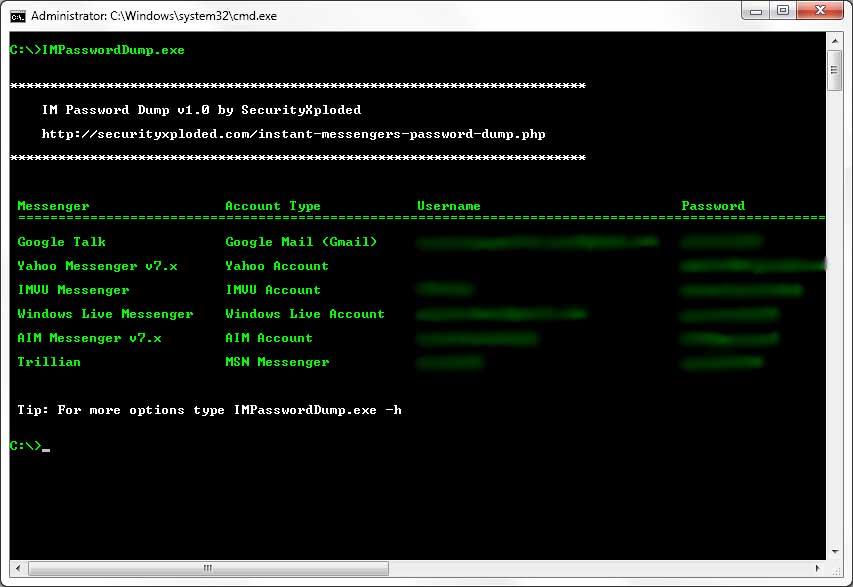Click the 'Yahoo Account' account type

pyautogui.click(x=277, y=266)
